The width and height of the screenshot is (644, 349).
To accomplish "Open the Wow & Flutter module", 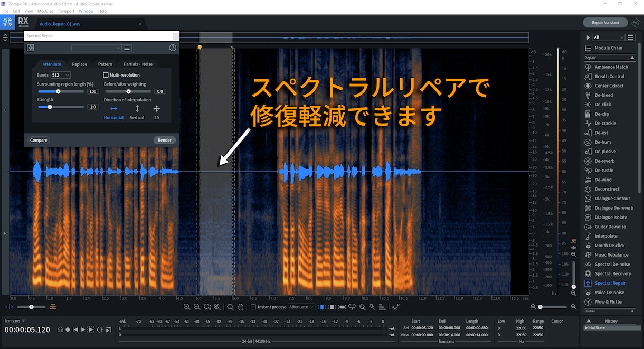I will (610, 302).
